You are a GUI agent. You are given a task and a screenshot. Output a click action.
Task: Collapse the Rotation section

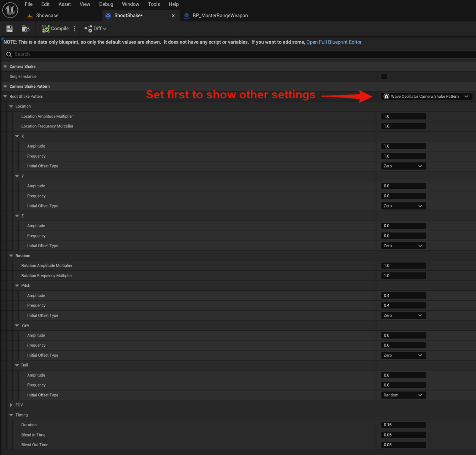click(11, 256)
